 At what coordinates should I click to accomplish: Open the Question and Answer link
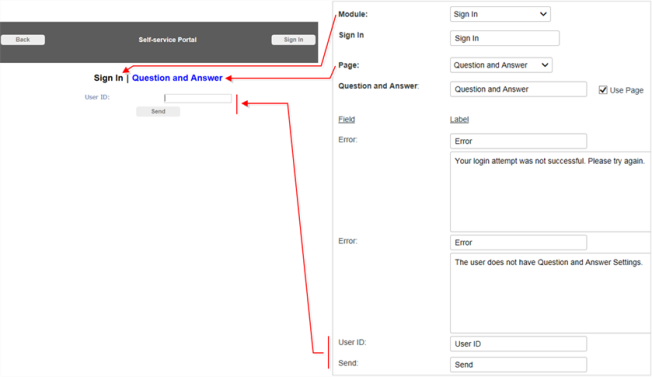point(177,78)
